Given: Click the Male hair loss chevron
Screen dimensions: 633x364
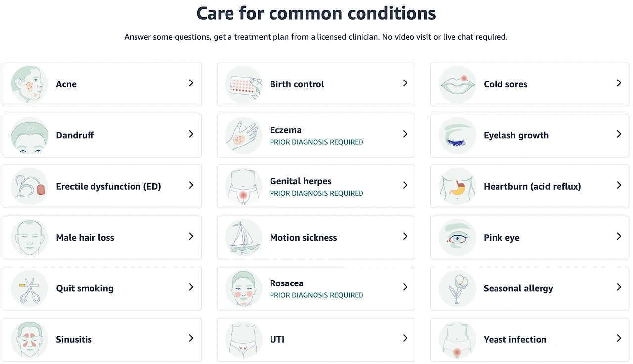Looking at the screenshot, I should (191, 236).
